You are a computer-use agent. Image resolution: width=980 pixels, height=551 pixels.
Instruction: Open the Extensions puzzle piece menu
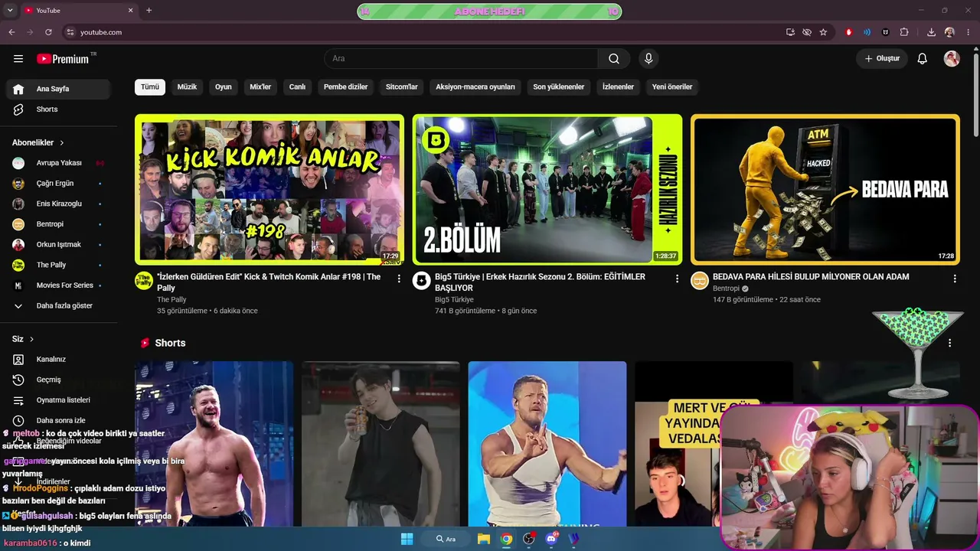[x=904, y=32]
